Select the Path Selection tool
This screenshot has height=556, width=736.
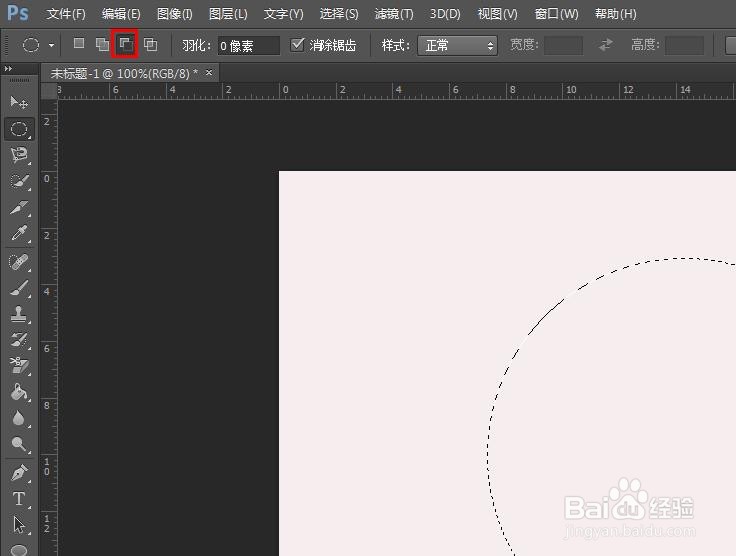(19, 525)
